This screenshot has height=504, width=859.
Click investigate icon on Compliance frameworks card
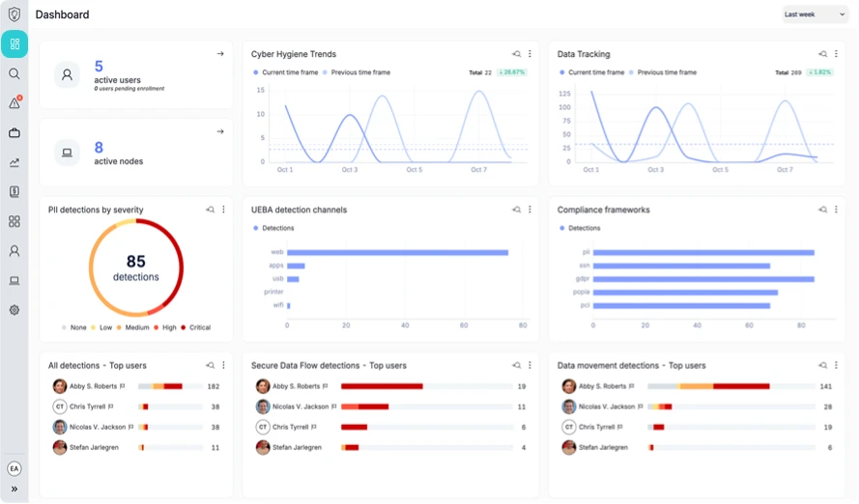tap(822, 210)
